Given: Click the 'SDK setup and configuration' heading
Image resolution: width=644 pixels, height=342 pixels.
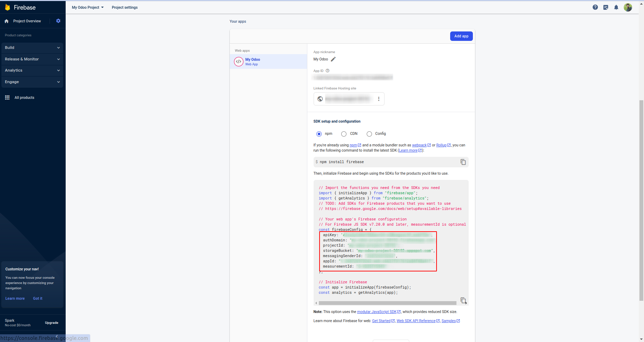Looking at the screenshot, I should click(x=337, y=122).
